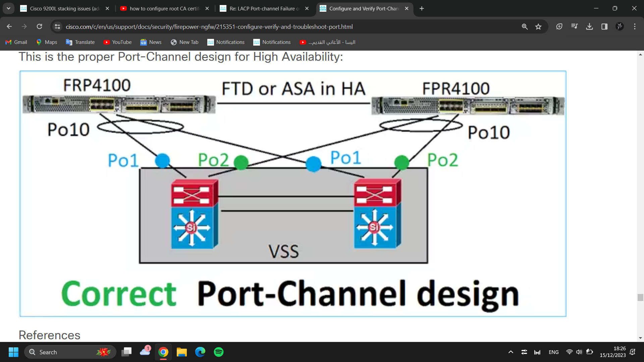Open Task View from the taskbar
The image size is (644, 362).
coord(126,352)
